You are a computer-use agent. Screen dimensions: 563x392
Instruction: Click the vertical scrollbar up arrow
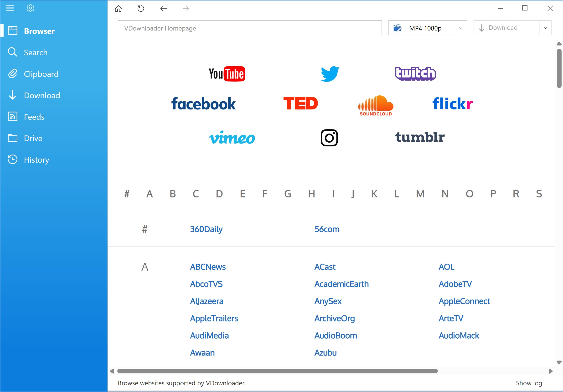click(x=559, y=44)
